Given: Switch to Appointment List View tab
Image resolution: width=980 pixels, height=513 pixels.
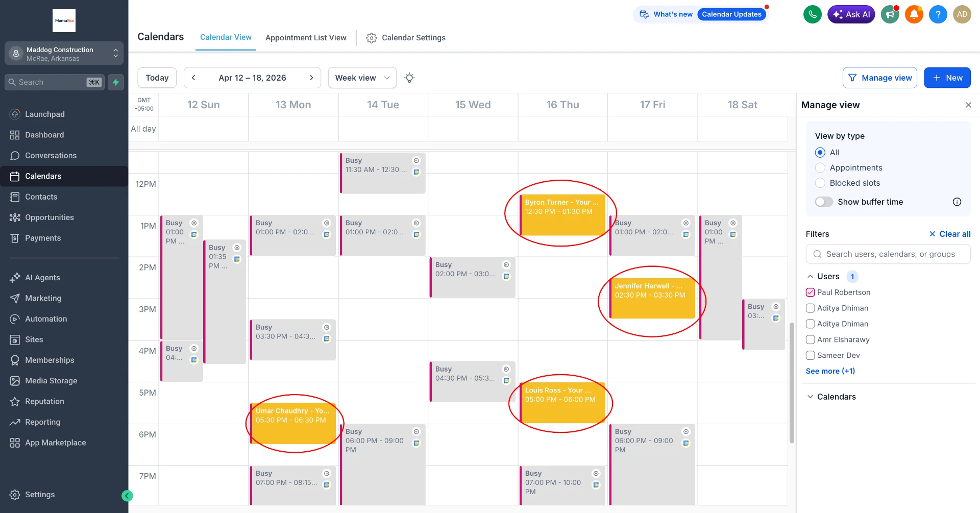Looking at the screenshot, I should click(306, 38).
